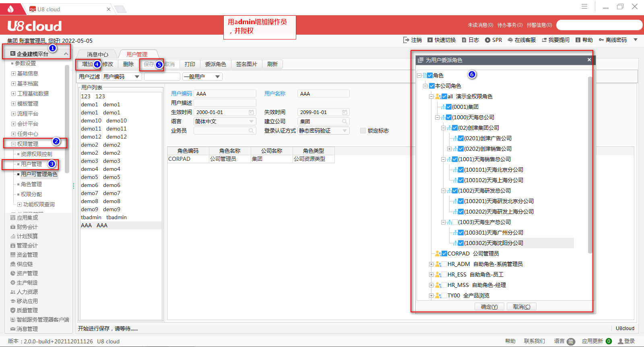Switch to the 消息中心 tab
This screenshot has height=347, width=644.
(x=97, y=54)
